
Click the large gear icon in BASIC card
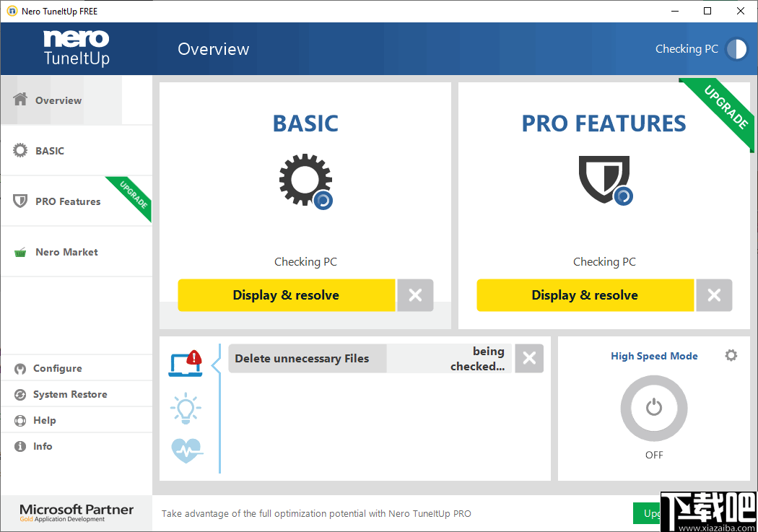[x=305, y=180]
